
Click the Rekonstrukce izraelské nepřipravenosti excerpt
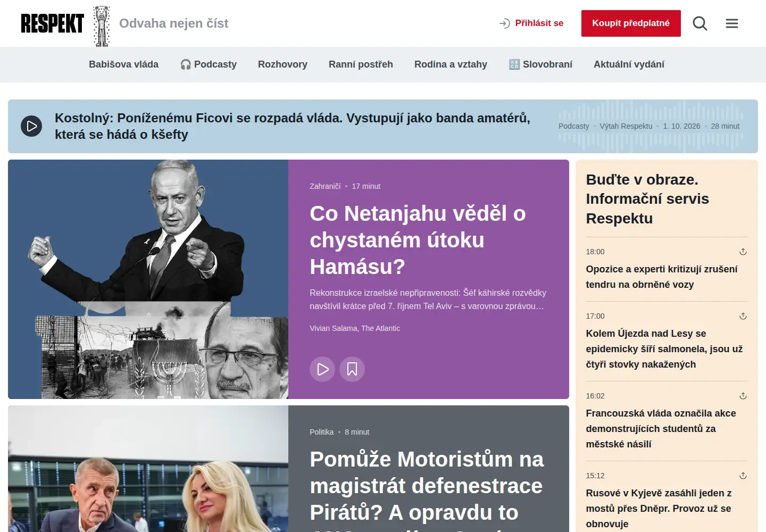coord(428,300)
